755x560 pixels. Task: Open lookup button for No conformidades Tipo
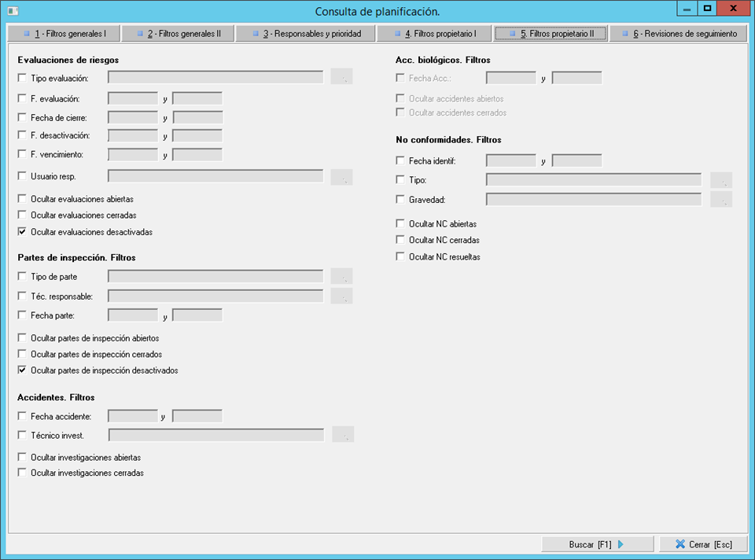pyautogui.click(x=721, y=180)
